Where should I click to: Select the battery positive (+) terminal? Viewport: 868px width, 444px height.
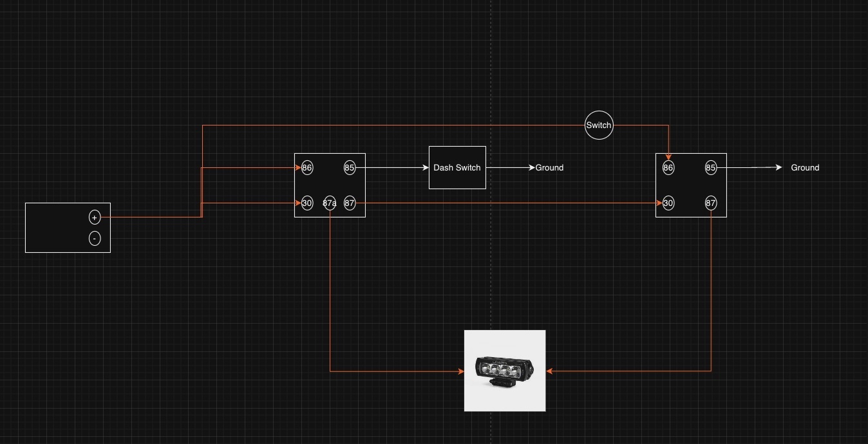click(x=95, y=217)
